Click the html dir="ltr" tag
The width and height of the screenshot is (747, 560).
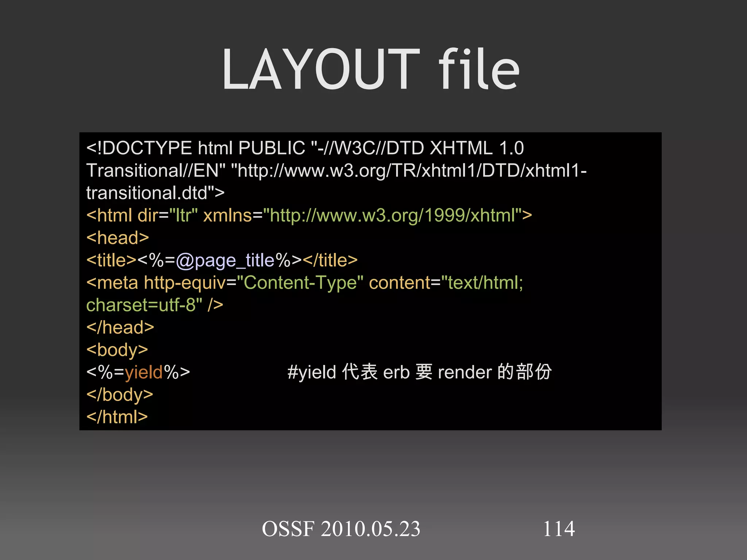tap(142, 215)
